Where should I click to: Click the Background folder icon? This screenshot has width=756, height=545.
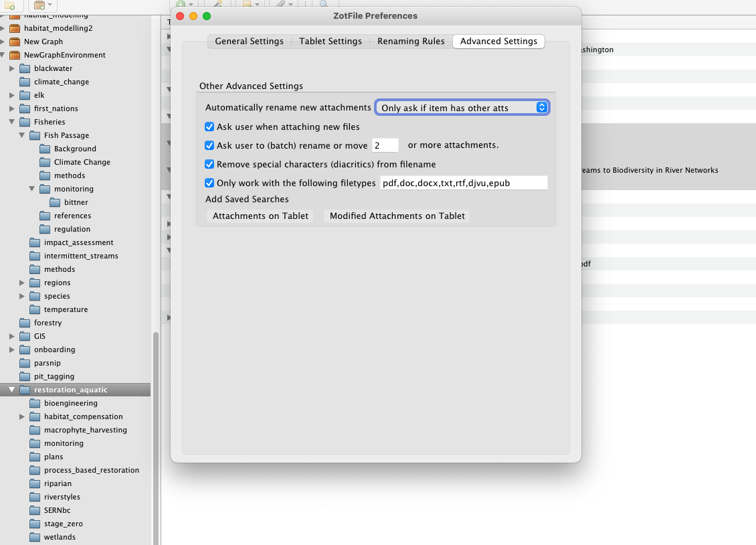point(45,149)
